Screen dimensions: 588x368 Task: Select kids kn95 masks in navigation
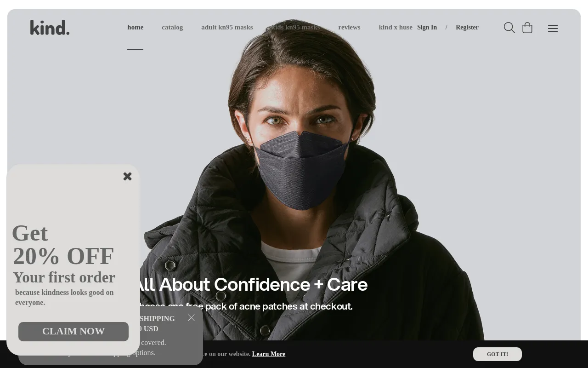295,27
